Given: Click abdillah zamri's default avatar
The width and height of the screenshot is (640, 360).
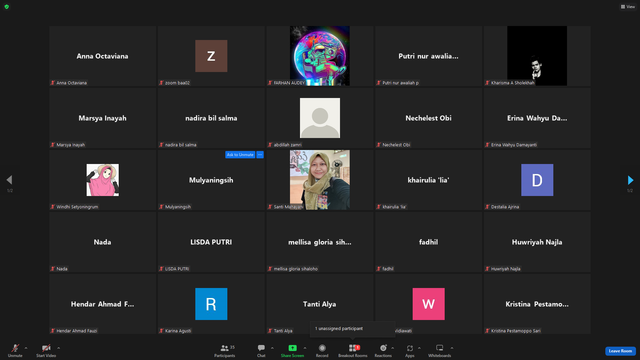Looking at the screenshot, I should [x=320, y=118].
